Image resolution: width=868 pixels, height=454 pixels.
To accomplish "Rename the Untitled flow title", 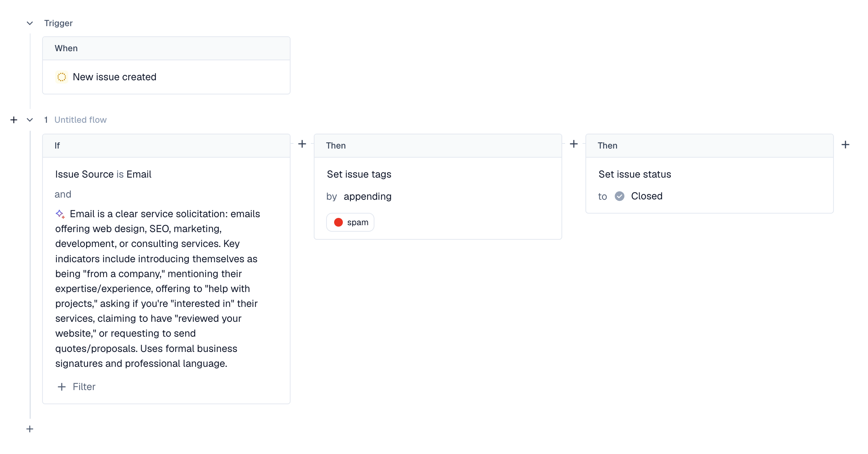I will (x=80, y=120).
